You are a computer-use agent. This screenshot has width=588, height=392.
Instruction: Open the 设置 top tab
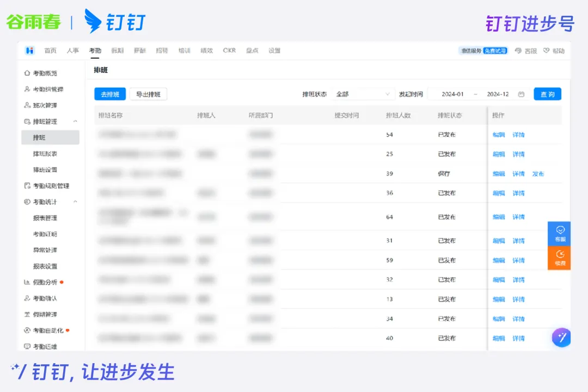(x=274, y=51)
